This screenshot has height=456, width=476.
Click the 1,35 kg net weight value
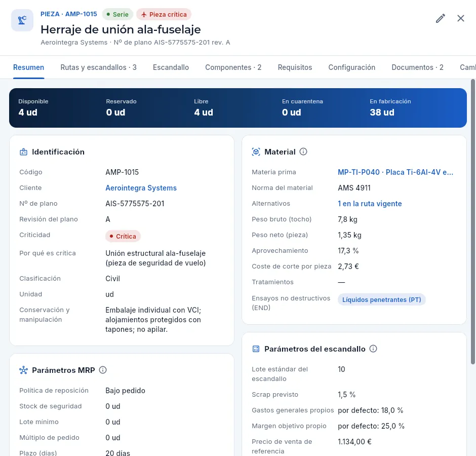coord(350,235)
